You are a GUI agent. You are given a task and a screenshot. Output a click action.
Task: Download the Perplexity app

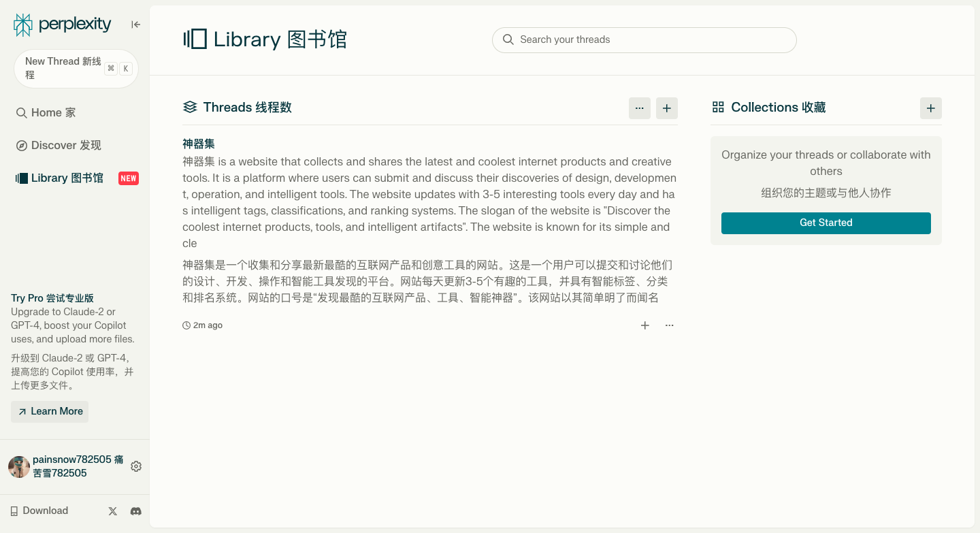tap(39, 511)
